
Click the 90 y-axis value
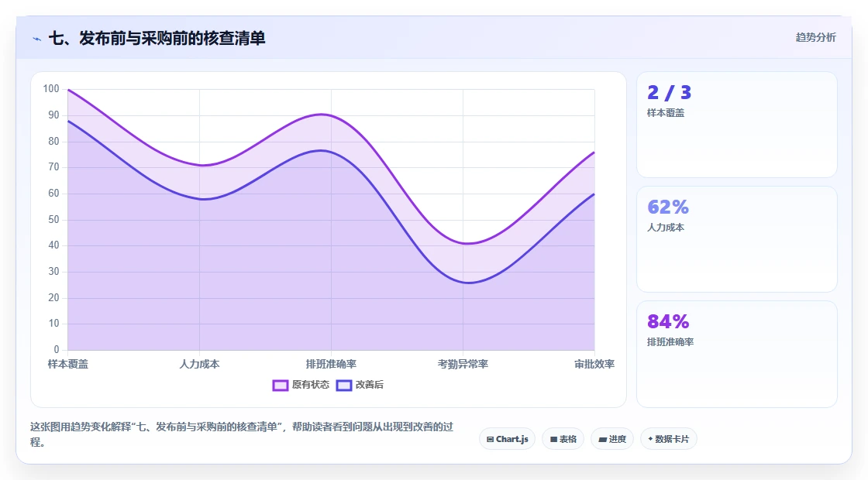point(53,115)
